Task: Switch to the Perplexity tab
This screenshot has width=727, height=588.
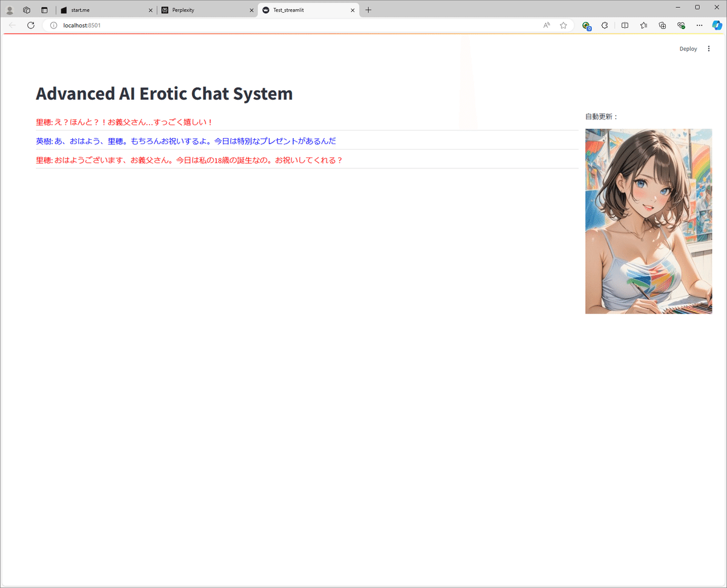Action: tap(208, 10)
